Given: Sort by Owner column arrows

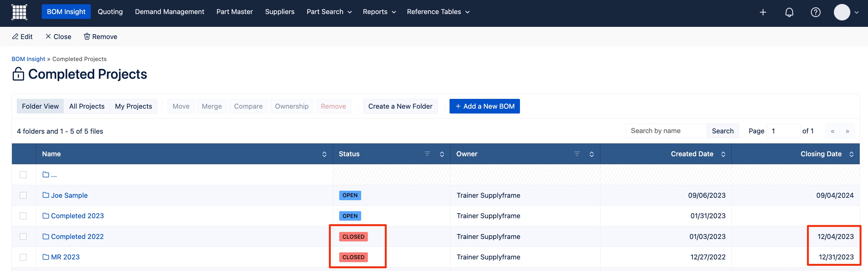Looking at the screenshot, I should tap(591, 154).
